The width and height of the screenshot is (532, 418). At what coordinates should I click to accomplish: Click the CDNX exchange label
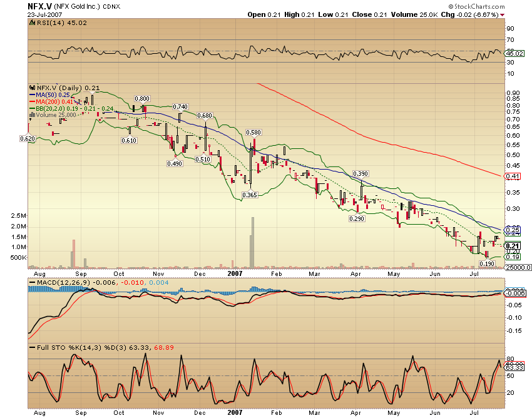click(x=110, y=6)
